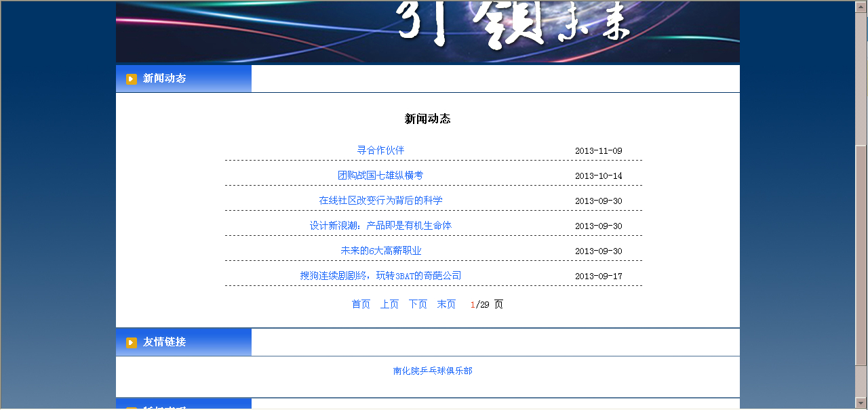Click the scrollbar down arrow
This screenshot has height=410, width=868.
pyautogui.click(x=861, y=403)
